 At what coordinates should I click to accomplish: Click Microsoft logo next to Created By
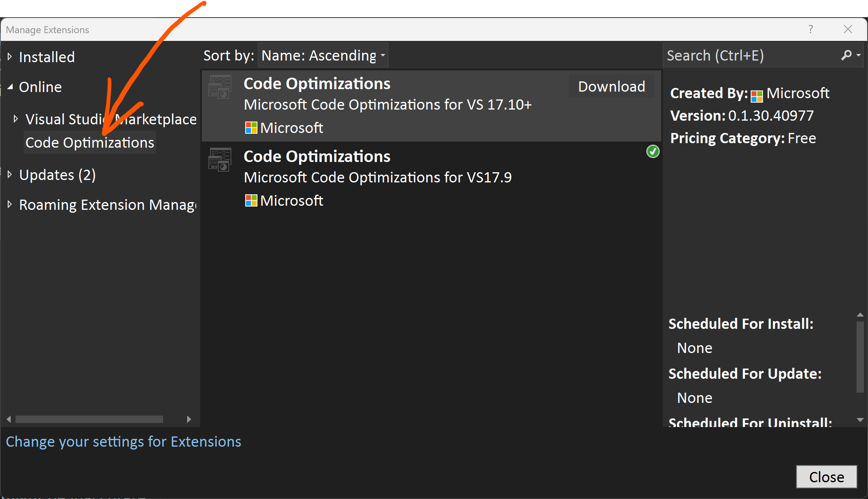[757, 96]
